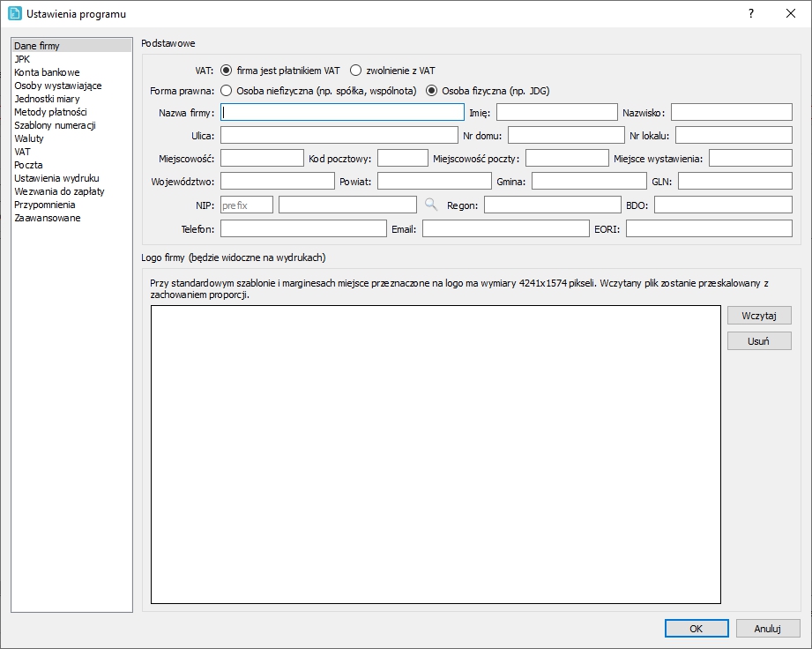Click Anuluj to cancel changes
The image size is (812, 649).
click(767, 629)
